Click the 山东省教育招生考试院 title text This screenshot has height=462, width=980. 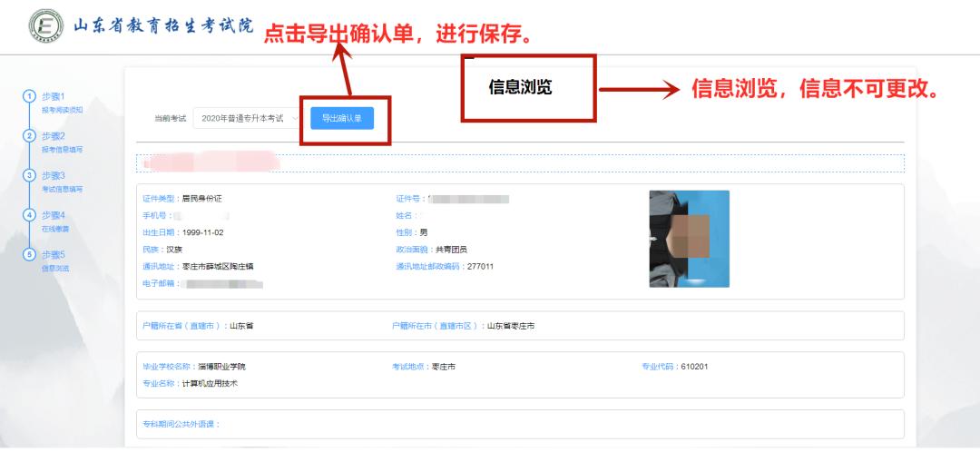pos(163,26)
